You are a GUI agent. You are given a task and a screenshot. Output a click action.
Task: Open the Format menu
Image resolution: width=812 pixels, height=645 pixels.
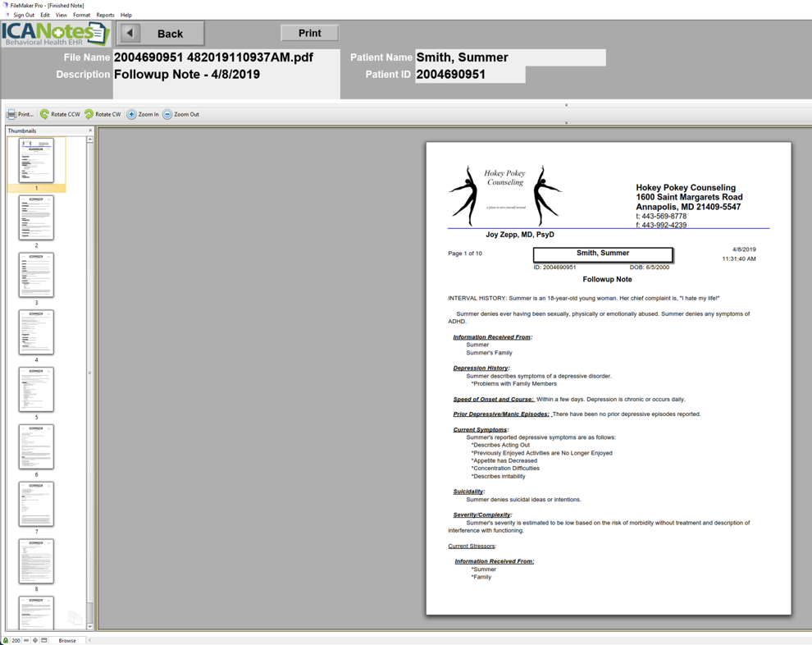pos(81,15)
